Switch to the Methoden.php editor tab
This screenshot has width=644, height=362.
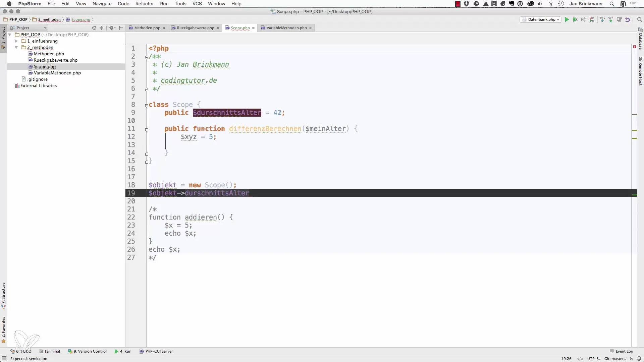click(147, 28)
